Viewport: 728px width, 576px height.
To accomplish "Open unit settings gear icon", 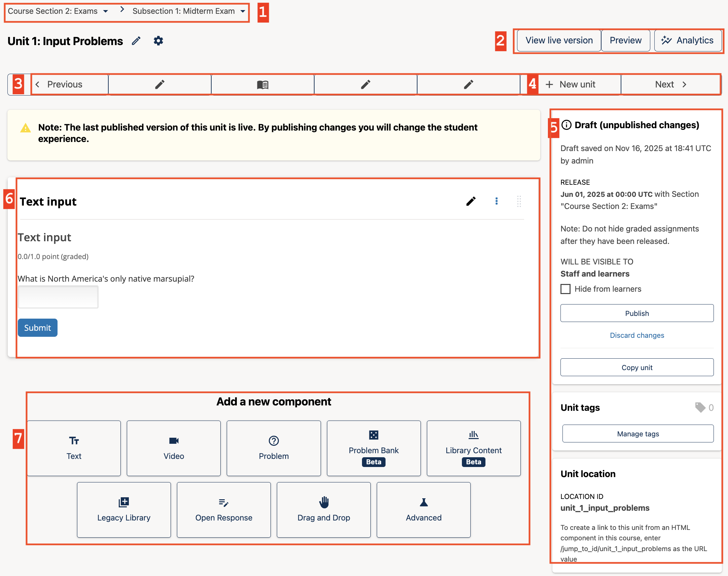I will [x=158, y=41].
